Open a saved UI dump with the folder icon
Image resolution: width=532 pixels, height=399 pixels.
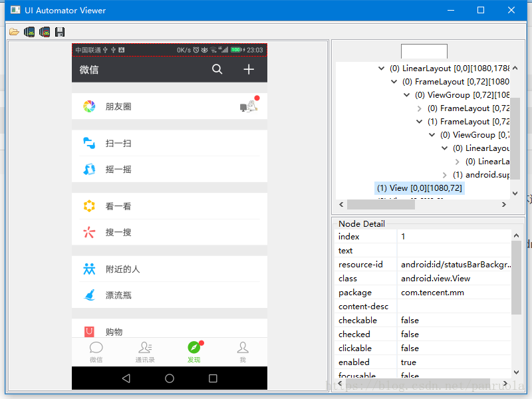pyautogui.click(x=14, y=32)
